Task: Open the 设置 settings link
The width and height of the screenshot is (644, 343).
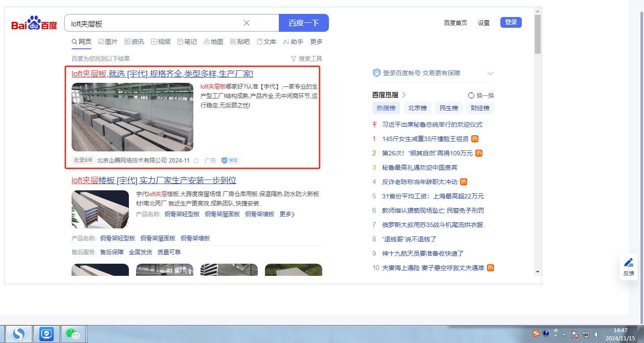Action: [x=484, y=23]
